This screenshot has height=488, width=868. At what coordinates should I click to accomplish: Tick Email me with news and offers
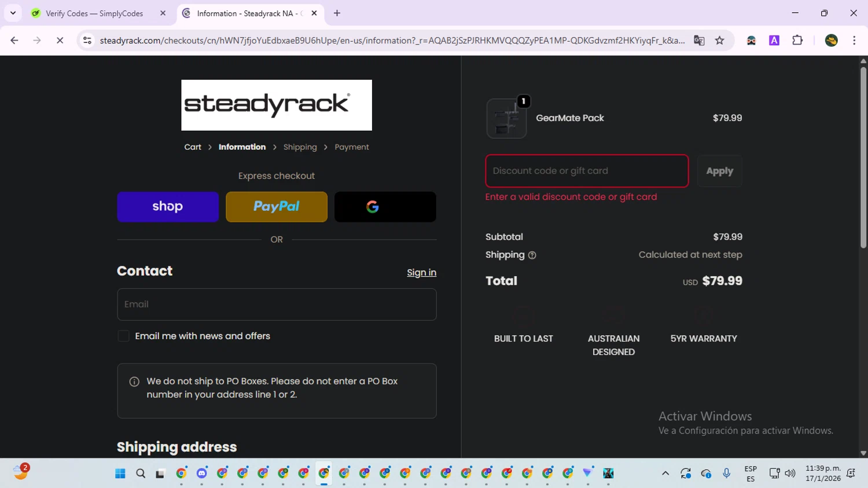(x=123, y=336)
